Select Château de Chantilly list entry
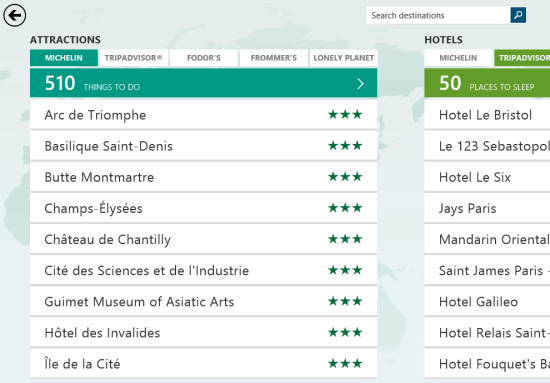The image size is (550, 383). 203,239
